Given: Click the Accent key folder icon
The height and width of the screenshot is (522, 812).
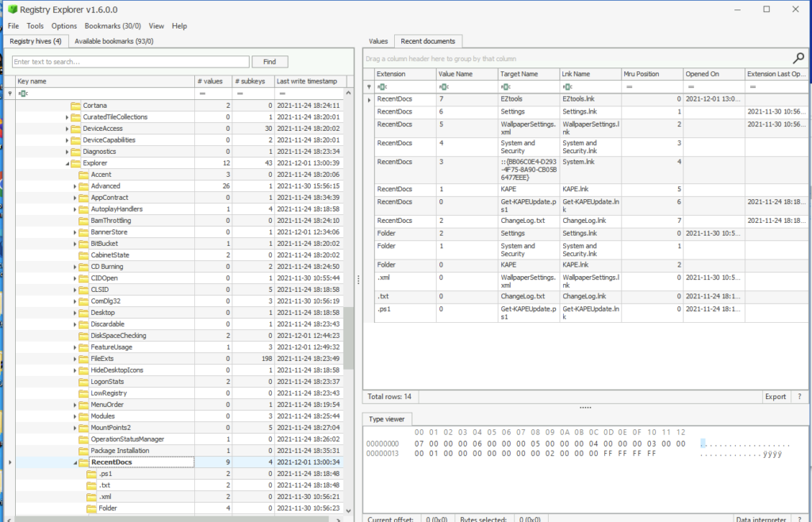Looking at the screenshot, I should (83, 175).
